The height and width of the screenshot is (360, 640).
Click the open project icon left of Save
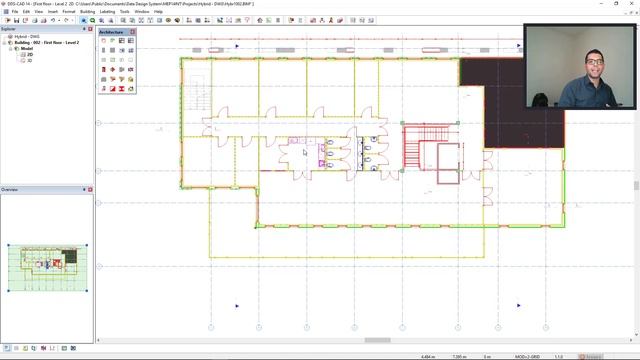point(7,20)
